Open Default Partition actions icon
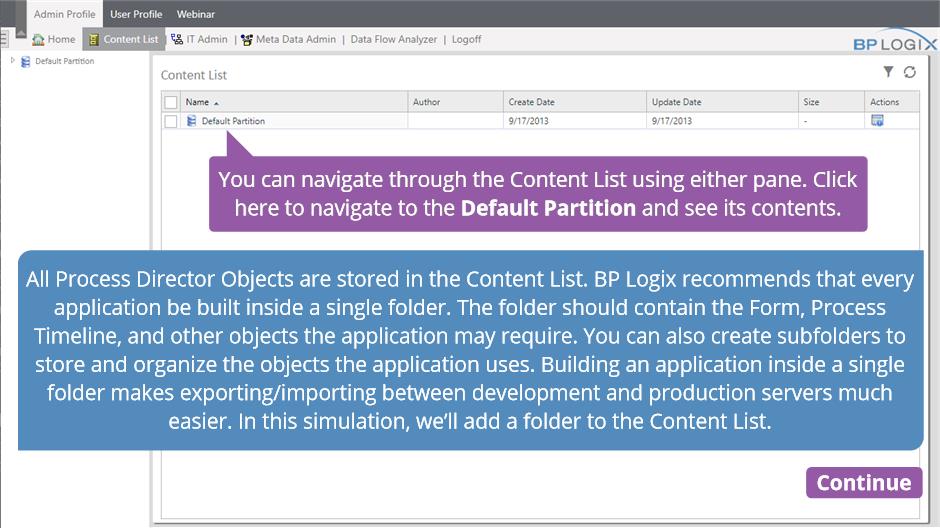This screenshot has height=528, width=940. pos(877,120)
